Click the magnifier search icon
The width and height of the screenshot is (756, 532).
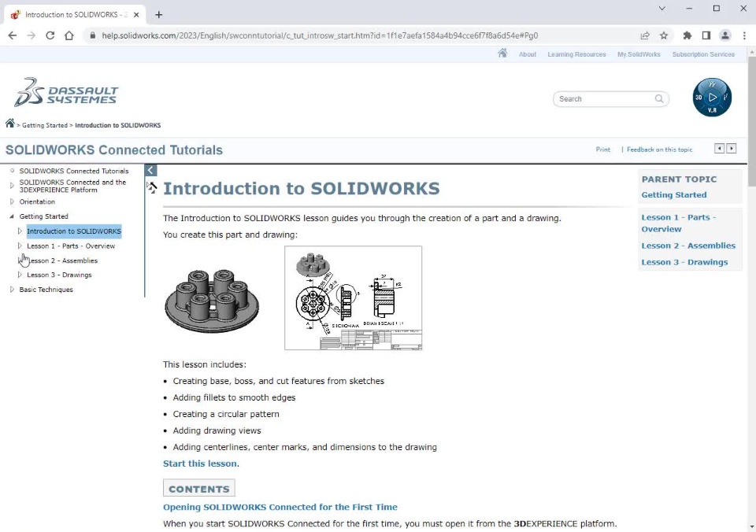pos(659,99)
